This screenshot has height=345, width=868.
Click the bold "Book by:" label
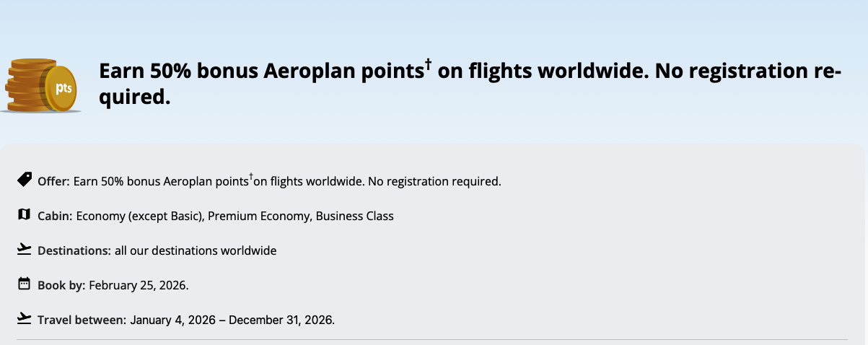(61, 285)
